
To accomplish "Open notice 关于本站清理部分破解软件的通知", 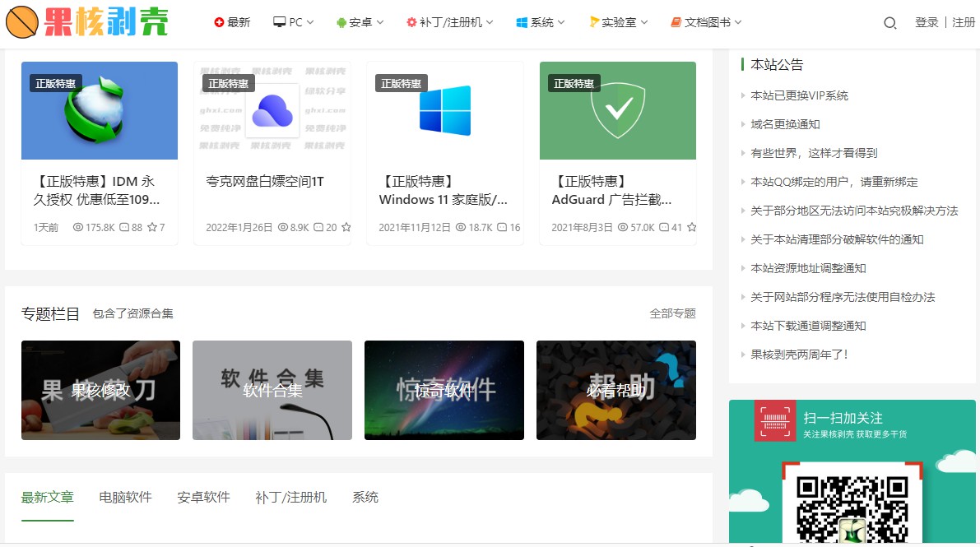I will point(837,239).
